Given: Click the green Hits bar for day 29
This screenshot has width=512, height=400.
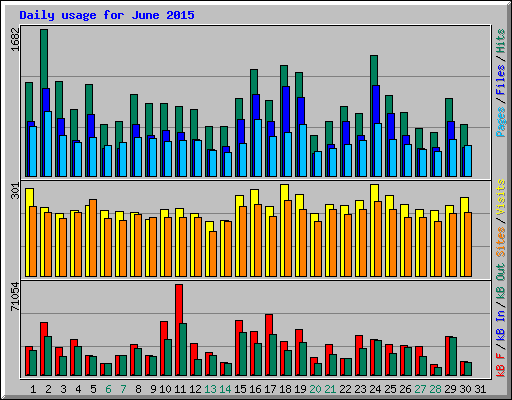Looking at the screenshot, I should 449,110.
